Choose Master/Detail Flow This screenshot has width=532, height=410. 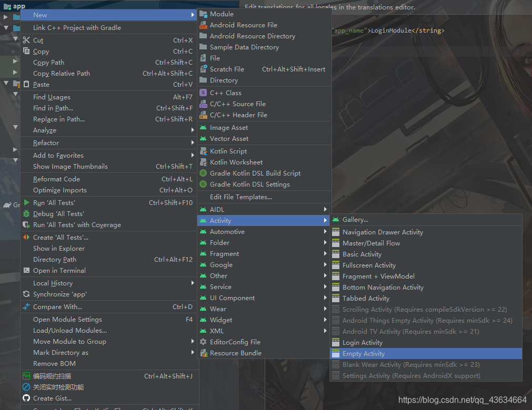click(426, 243)
